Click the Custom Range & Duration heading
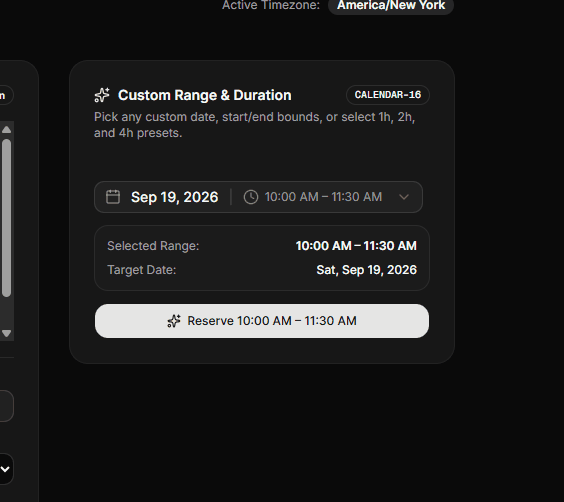564x502 pixels. point(205,95)
